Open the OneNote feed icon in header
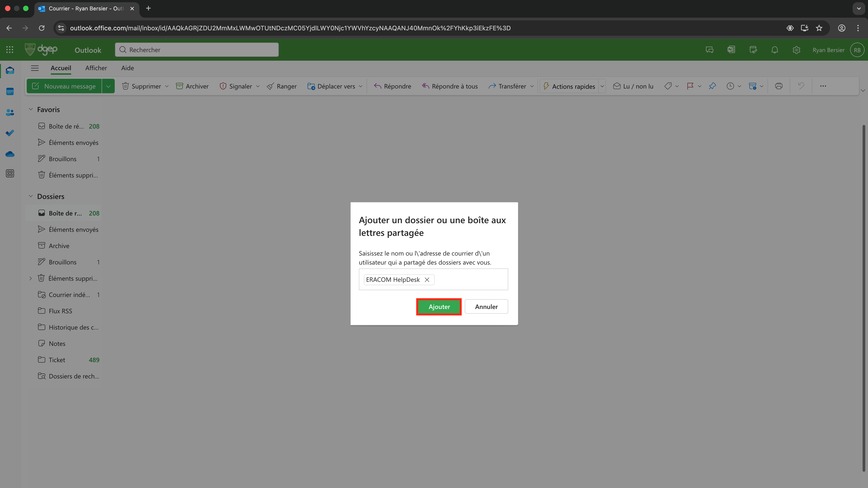This screenshot has width=868, height=488. pyautogui.click(x=731, y=50)
